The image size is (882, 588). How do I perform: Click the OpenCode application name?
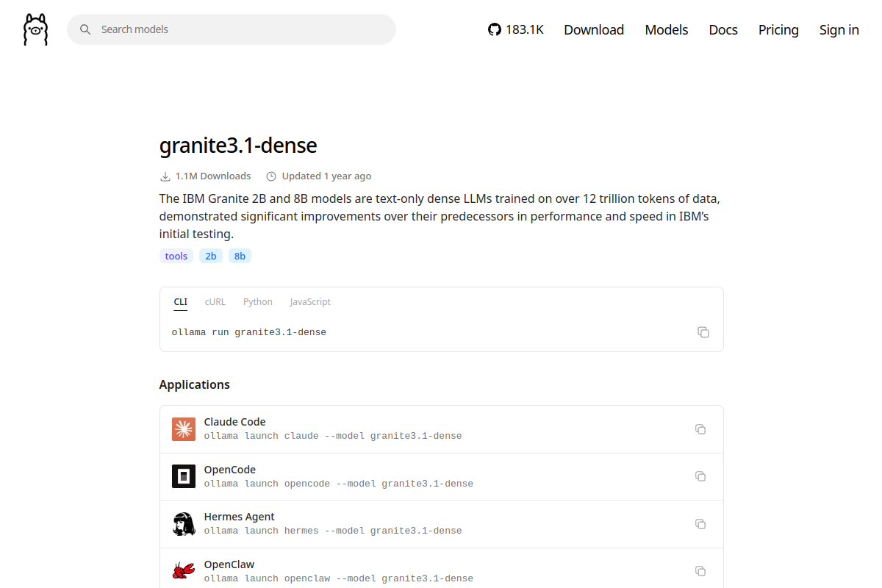[x=230, y=470]
